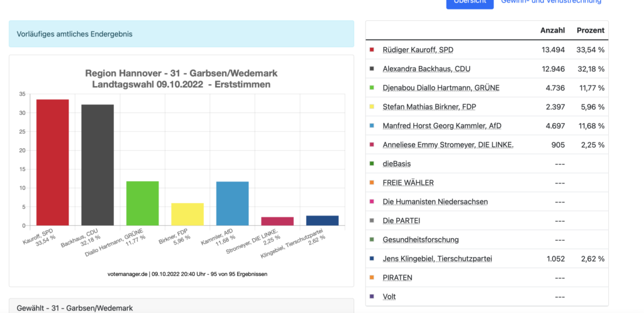Open Jens Klingebiel, Tierschutzpartei link
The image size is (644, 313).
pyautogui.click(x=437, y=258)
